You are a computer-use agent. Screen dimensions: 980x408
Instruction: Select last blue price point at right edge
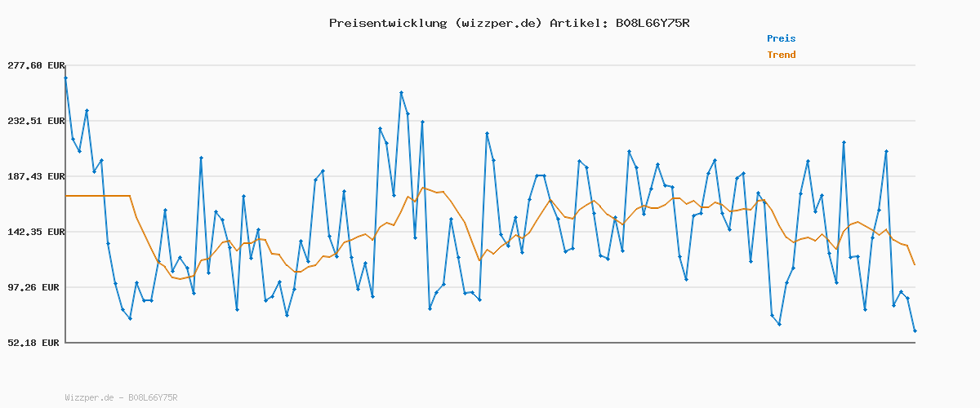tap(915, 330)
